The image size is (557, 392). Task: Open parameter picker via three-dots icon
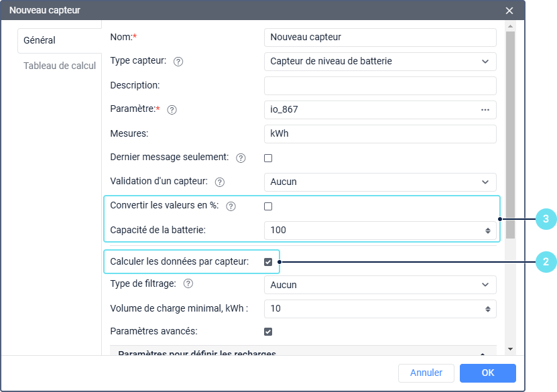(x=485, y=110)
